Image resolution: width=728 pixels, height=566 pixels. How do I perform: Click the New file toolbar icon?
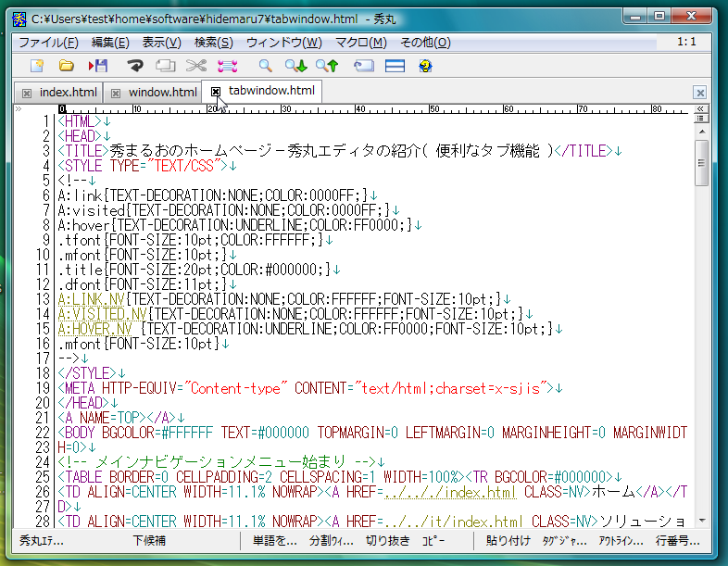click(x=37, y=66)
